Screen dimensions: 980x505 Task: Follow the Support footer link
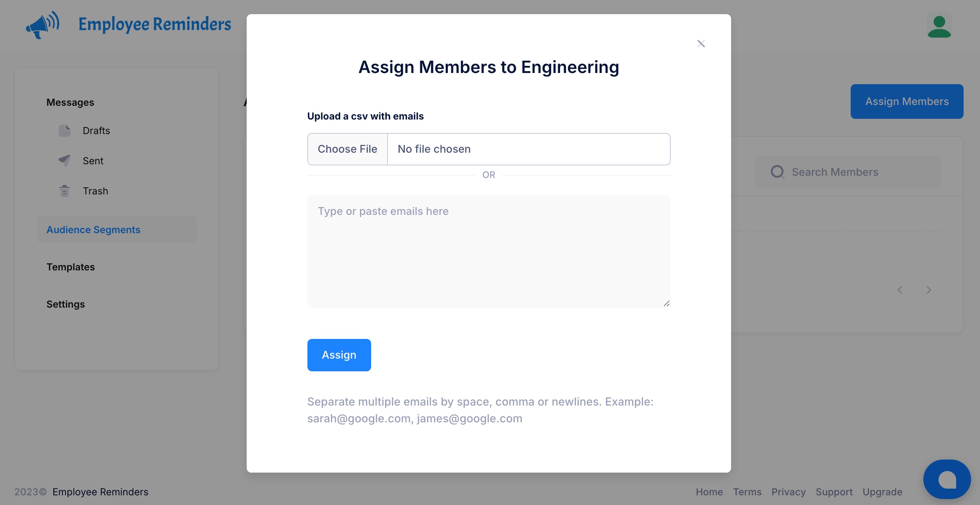coord(834,492)
